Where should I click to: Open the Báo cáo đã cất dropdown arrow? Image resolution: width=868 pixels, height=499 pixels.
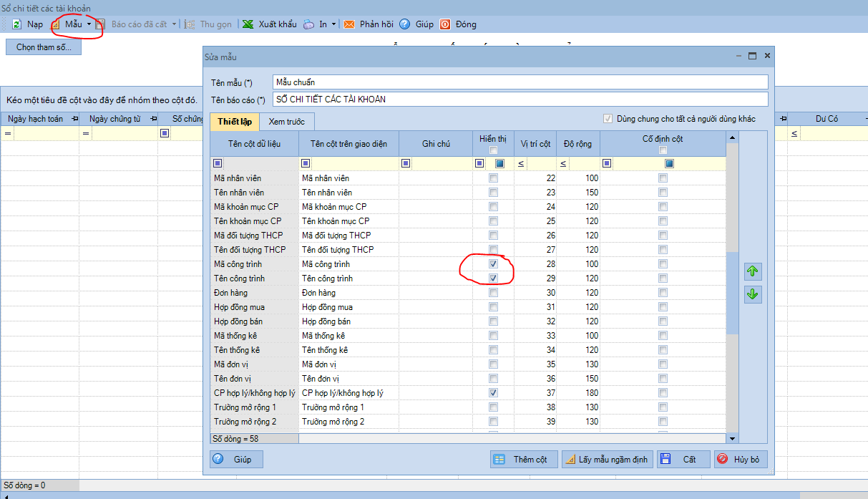coord(174,24)
